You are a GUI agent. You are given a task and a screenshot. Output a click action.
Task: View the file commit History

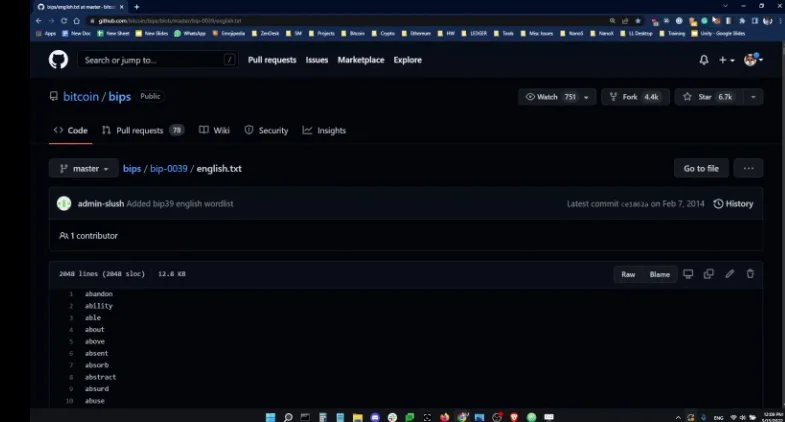pos(733,204)
